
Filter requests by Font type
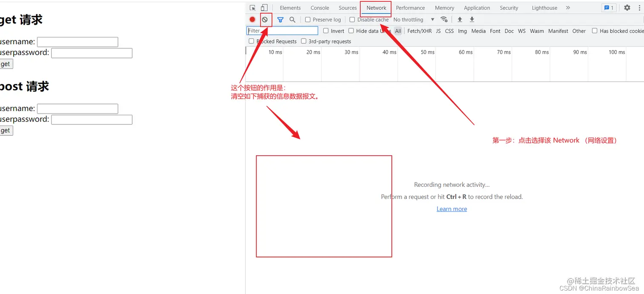pyautogui.click(x=495, y=31)
